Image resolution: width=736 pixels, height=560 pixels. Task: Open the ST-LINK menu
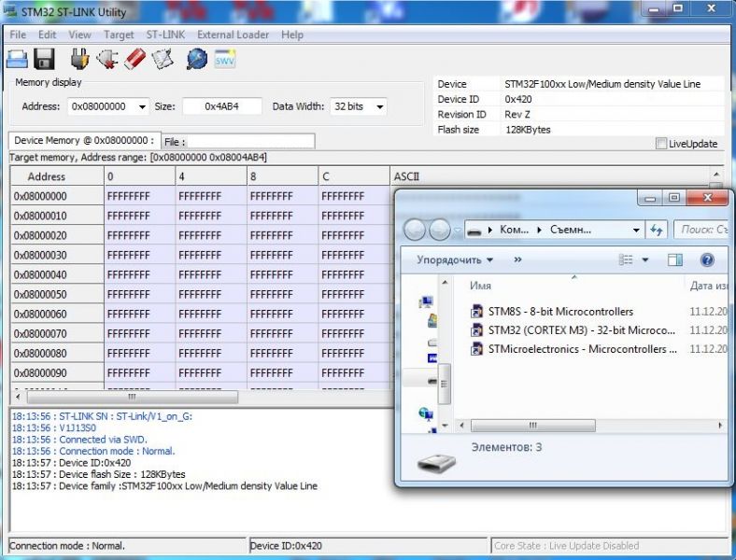point(165,35)
